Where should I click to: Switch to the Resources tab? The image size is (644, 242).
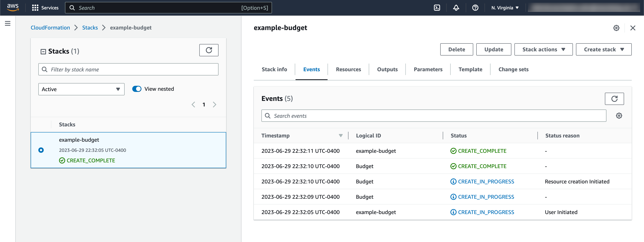coord(348,69)
